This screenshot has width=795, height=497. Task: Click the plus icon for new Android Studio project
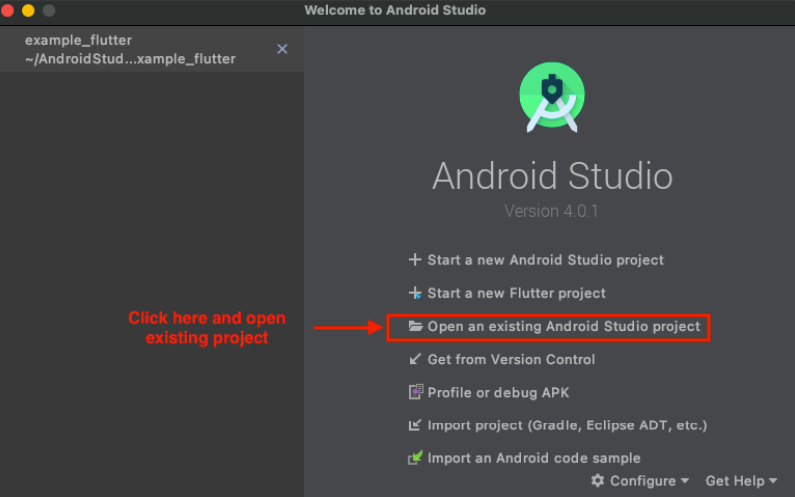[415, 260]
